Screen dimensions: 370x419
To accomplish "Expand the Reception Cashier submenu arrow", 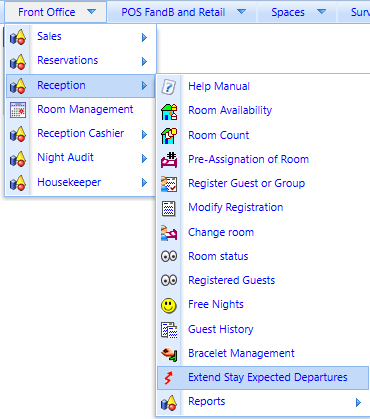I will [144, 134].
